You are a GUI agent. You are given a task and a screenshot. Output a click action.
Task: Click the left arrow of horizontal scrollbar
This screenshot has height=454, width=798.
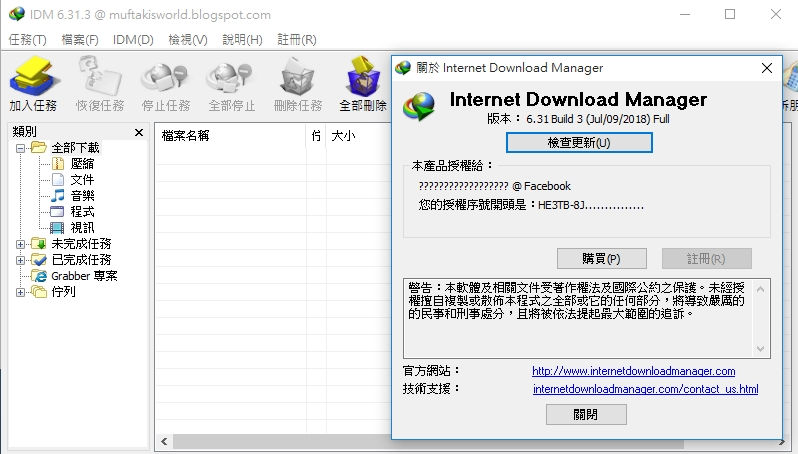pyautogui.click(x=164, y=441)
